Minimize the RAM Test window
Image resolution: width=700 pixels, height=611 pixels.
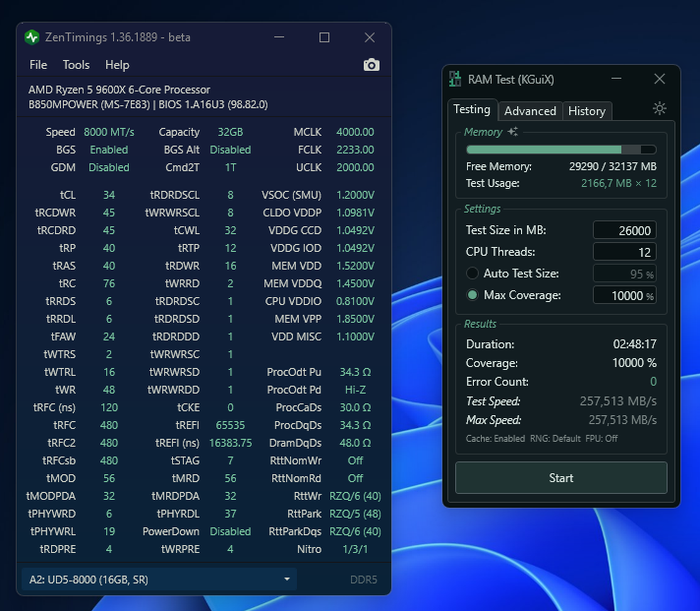(x=614, y=79)
